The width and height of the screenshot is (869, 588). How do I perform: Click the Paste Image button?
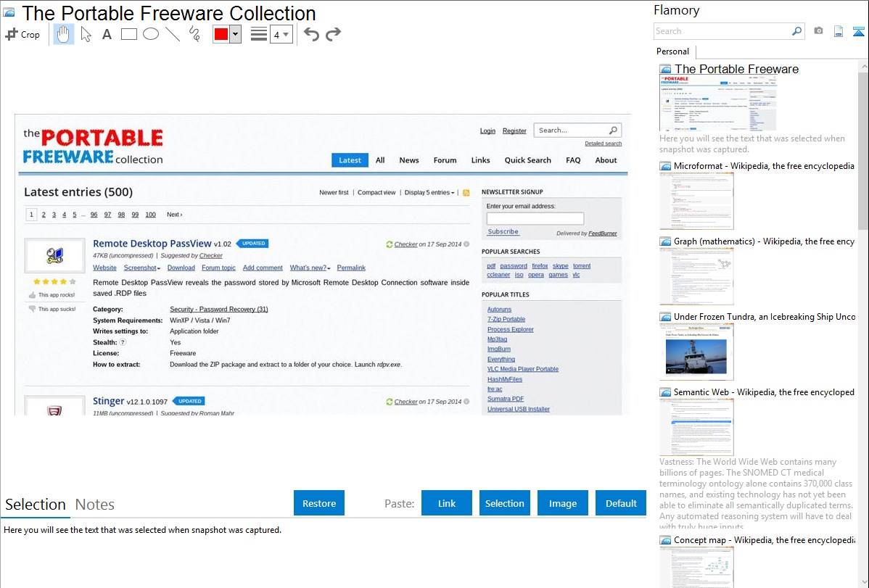click(x=562, y=503)
